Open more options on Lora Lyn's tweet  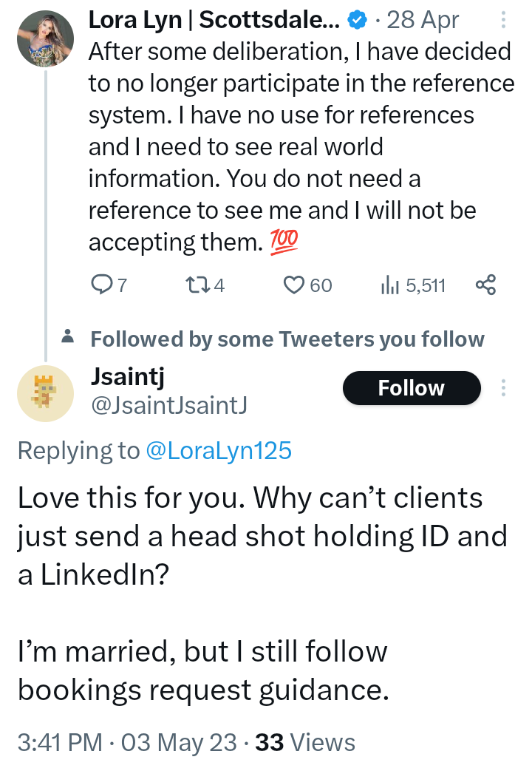tap(504, 20)
